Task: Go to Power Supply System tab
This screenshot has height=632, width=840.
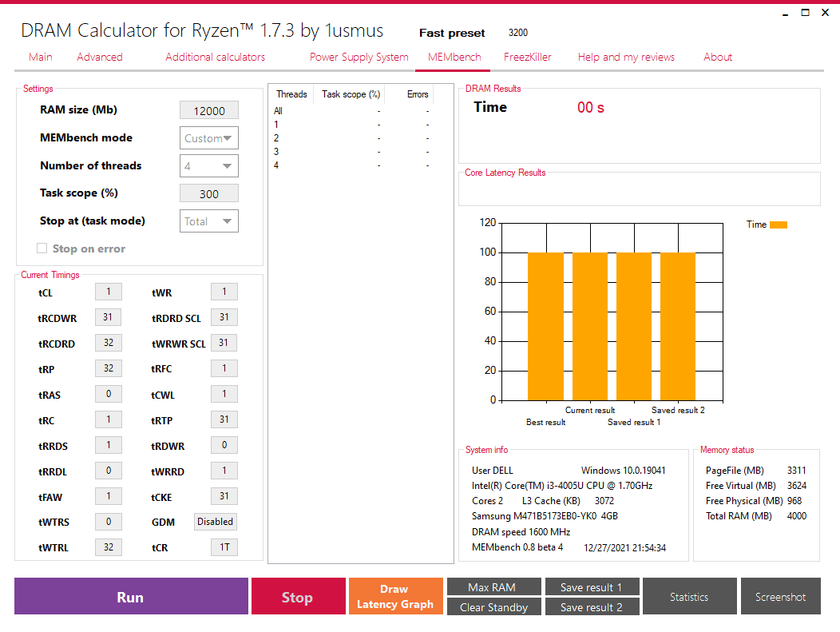Action: pos(359,57)
